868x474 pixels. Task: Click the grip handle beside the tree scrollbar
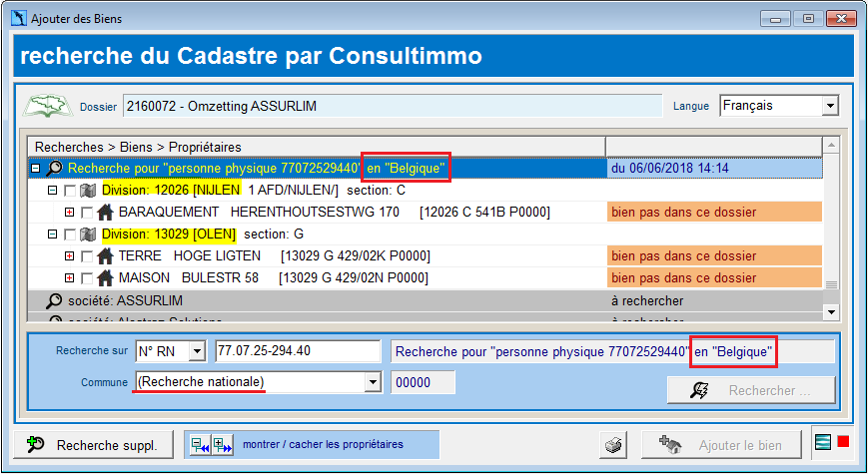(x=831, y=284)
